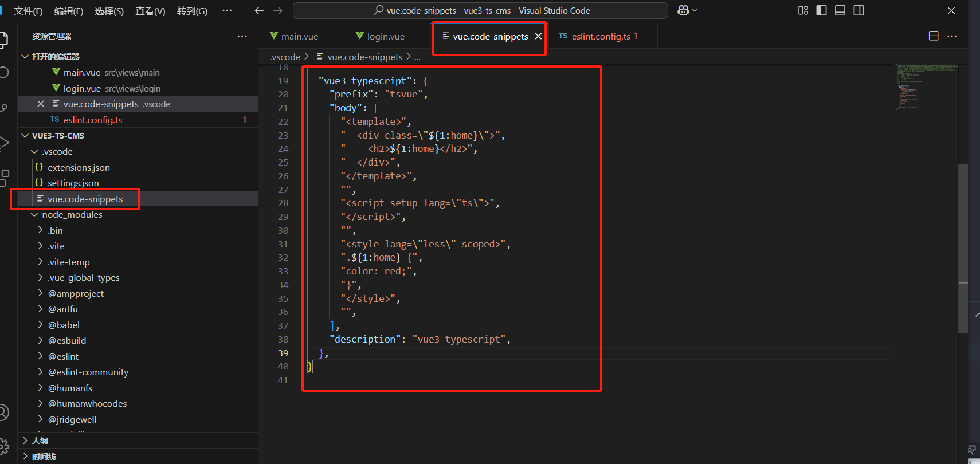Open the Explorer view in activity bar
This screenshot has width=980, height=464.
3,40
